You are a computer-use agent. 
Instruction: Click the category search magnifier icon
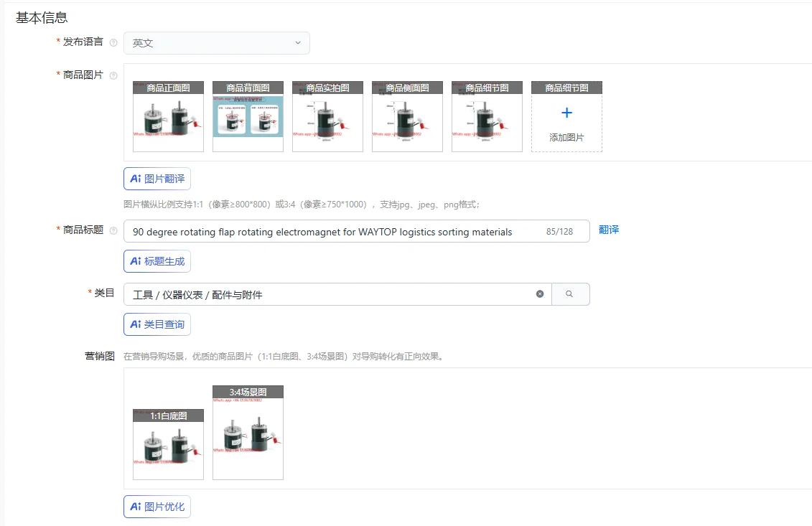[569, 294]
